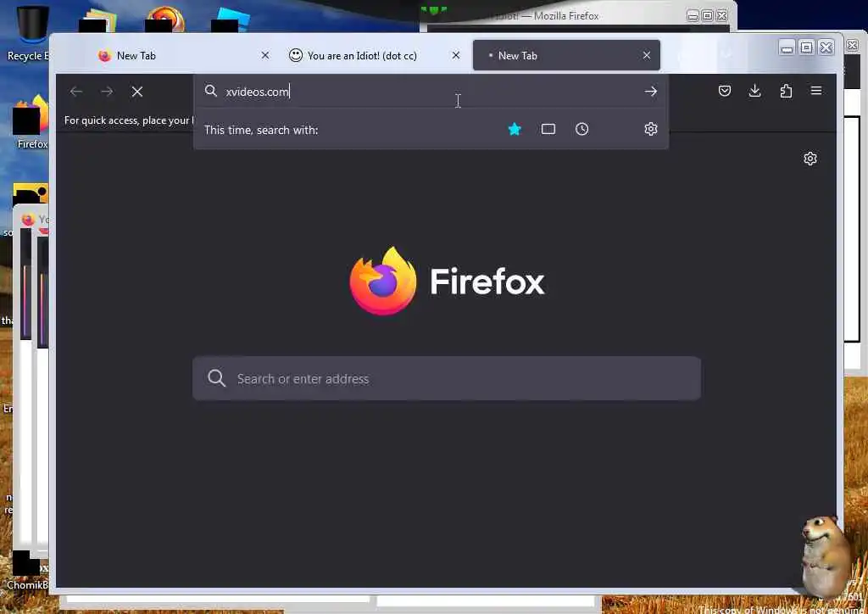Open the ChomikBox desktop icon
This screenshot has height=614, width=868.
[28, 570]
